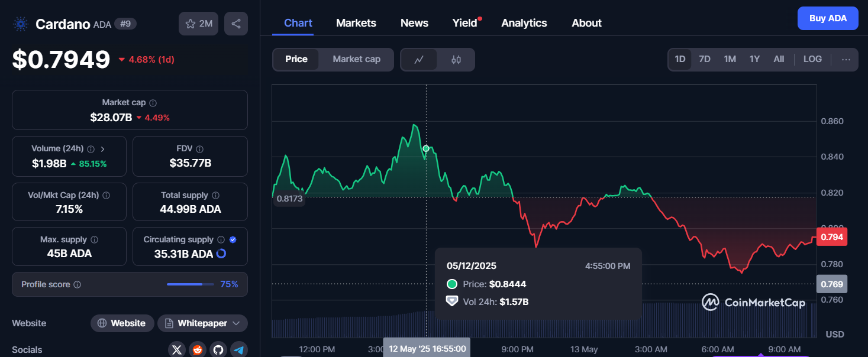868x357 pixels.
Task: Open the About tab
Action: click(586, 23)
